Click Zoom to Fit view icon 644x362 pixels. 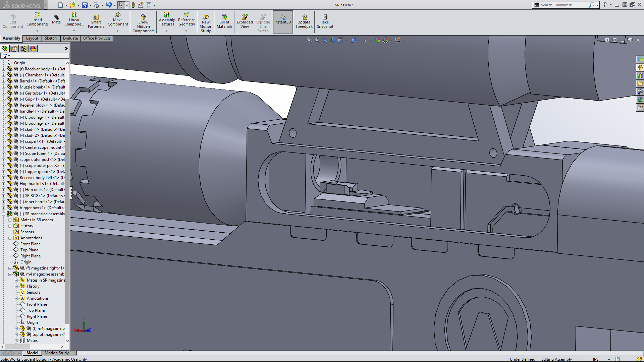click(309, 40)
